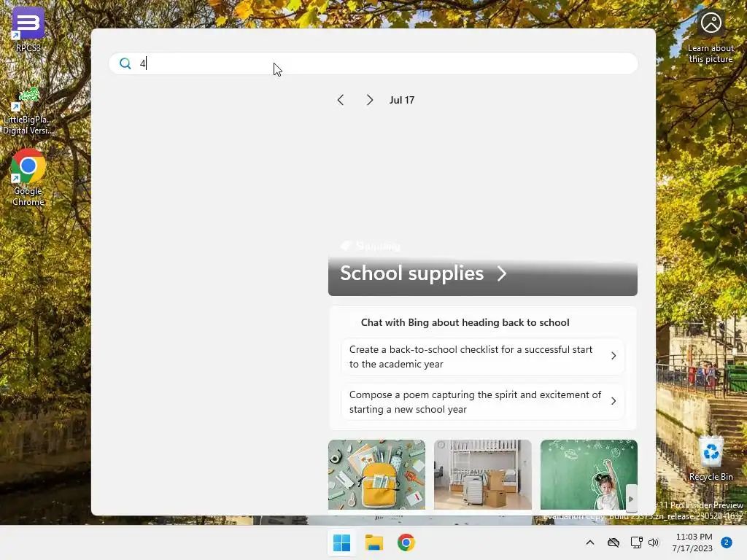The width and height of the screenshot is (747, 560).
Task: Open the volume speaker tray icon
Action: coord(654,542)
